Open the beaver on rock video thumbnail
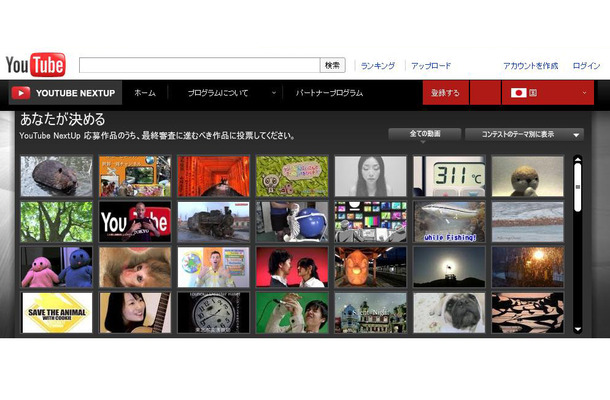This screenshot has height=400, width=610. [x=56, y=176]
